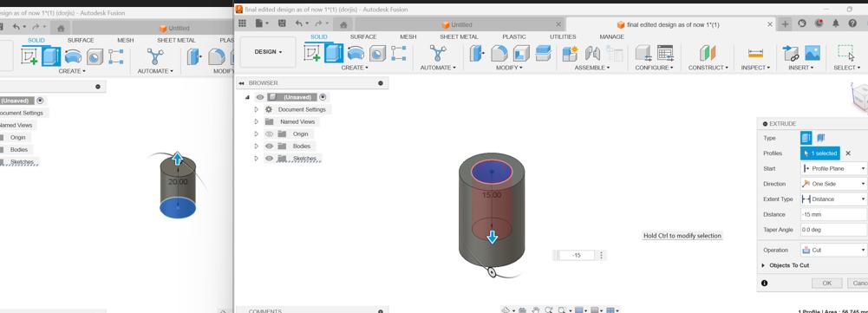Click the Measure icon under Inspect

click(755, 53)
